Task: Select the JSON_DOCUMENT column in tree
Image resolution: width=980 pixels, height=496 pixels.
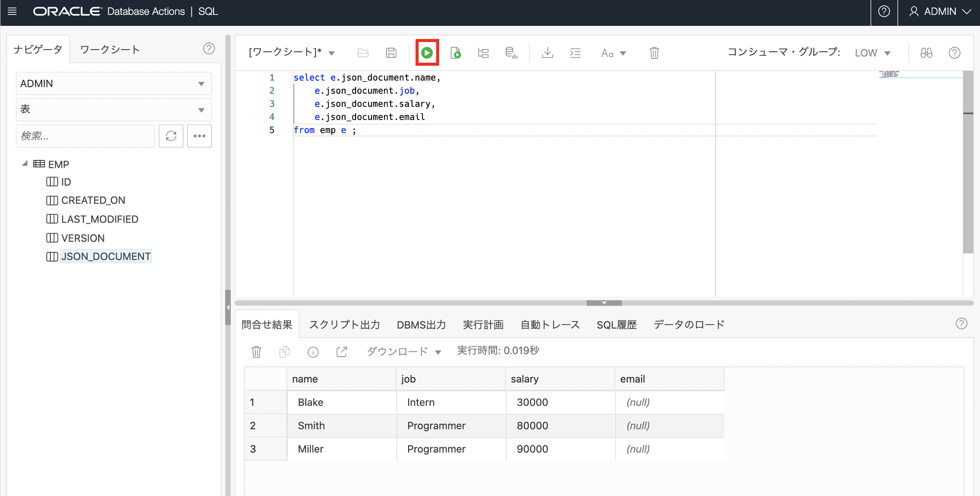Action: tap(106, 256)
